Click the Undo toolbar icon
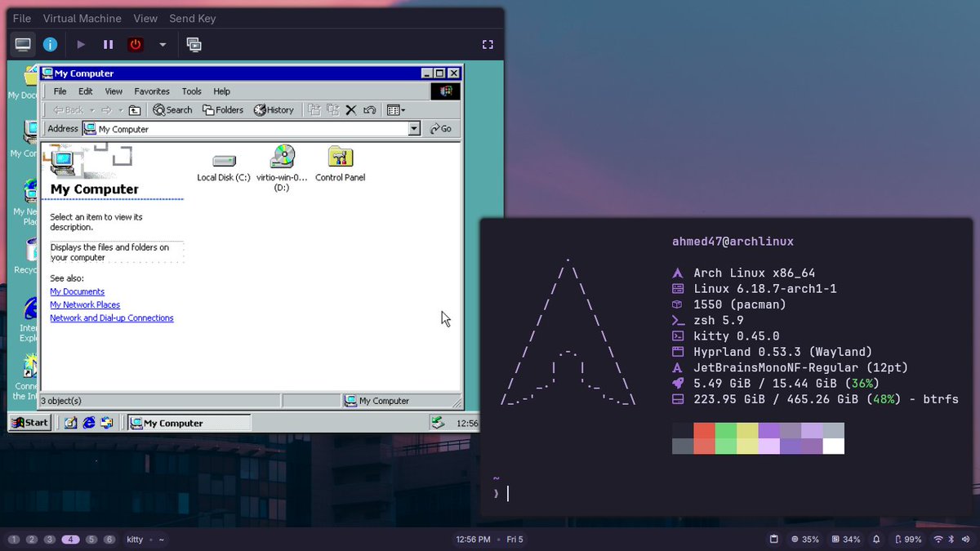 (369, 110)
